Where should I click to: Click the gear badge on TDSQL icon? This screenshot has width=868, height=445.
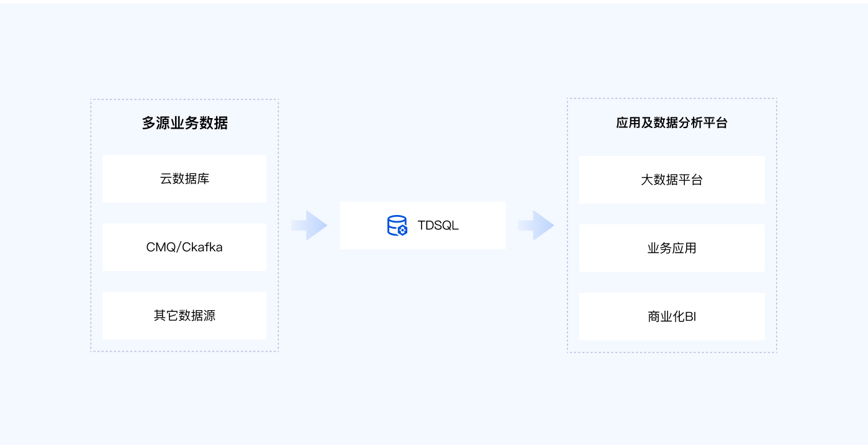[402, 231]
